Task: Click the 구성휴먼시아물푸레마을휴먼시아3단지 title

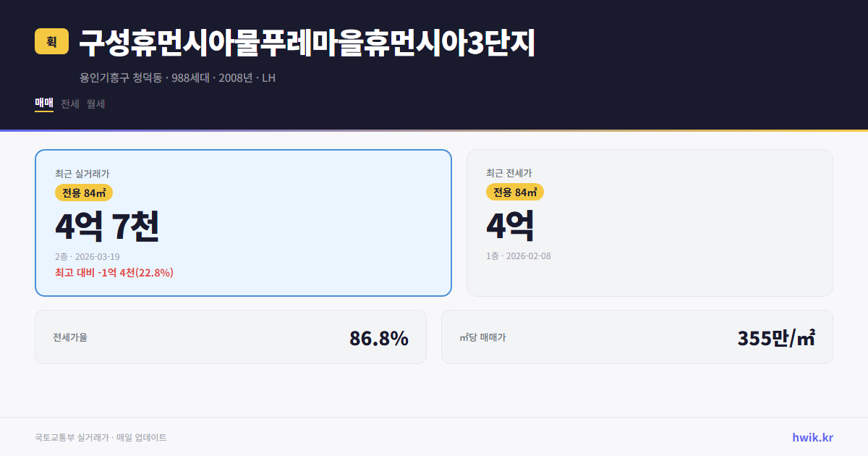Action: 307,43
